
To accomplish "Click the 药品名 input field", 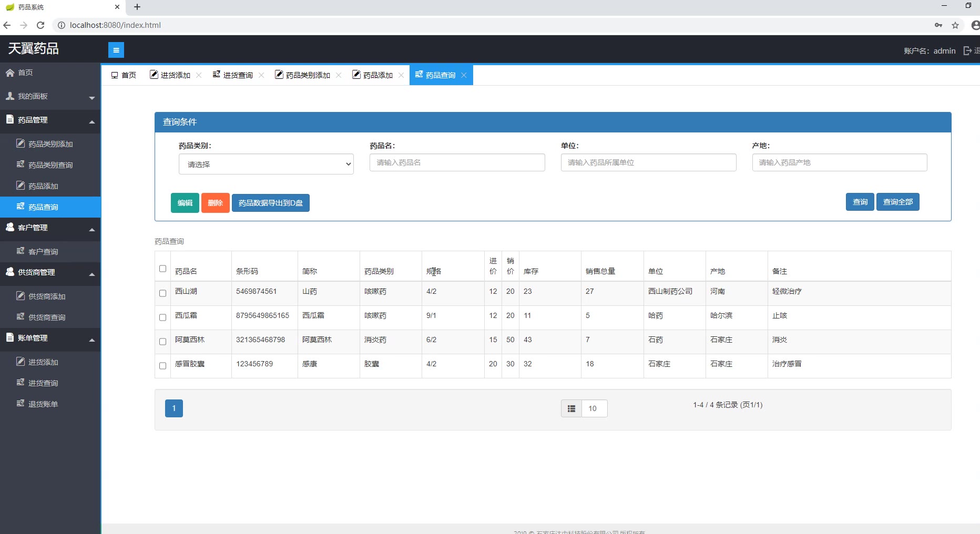I will point(457,162).
